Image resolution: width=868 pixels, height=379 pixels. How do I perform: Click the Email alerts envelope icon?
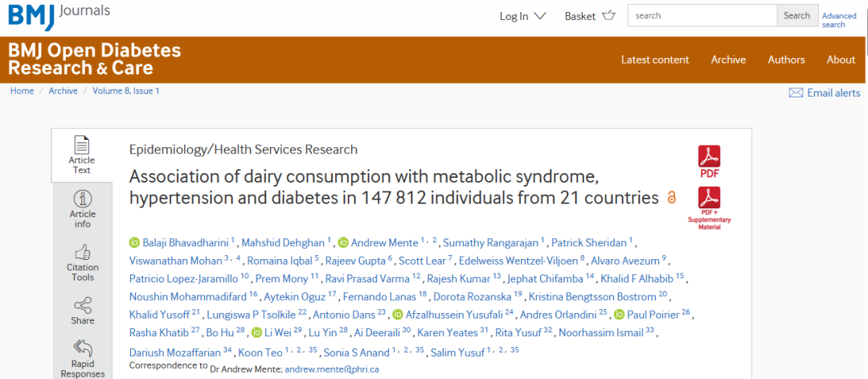[x=796, y=93]
